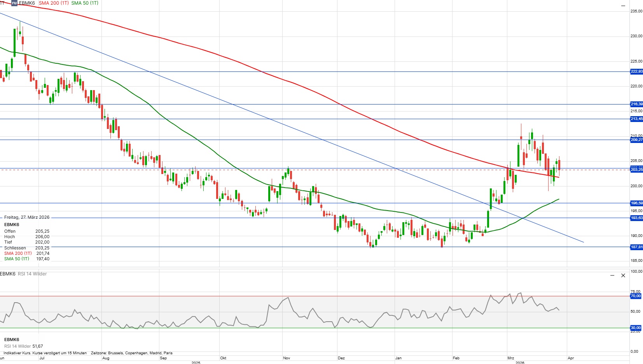Minimize the RSI indicator panel
This screenshot has height=364, width=643.
coord(612,275)
